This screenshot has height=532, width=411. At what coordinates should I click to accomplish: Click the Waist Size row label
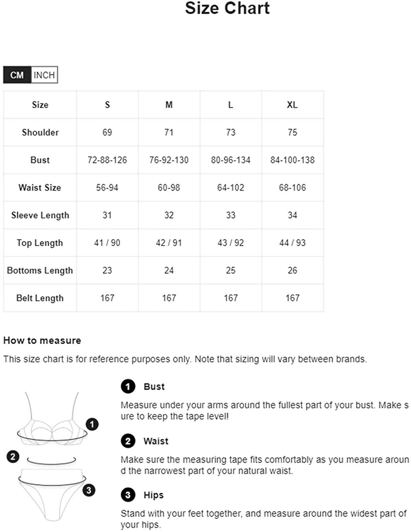point(40,188)
